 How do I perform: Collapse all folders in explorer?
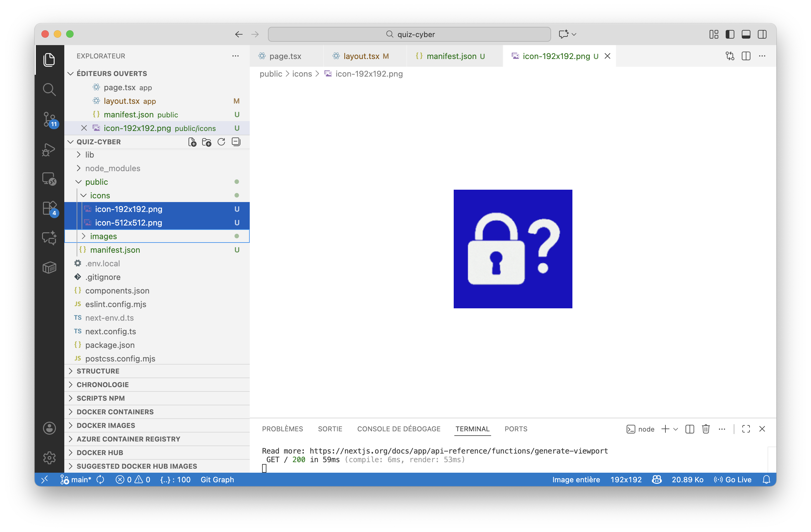tap(236, 142)
